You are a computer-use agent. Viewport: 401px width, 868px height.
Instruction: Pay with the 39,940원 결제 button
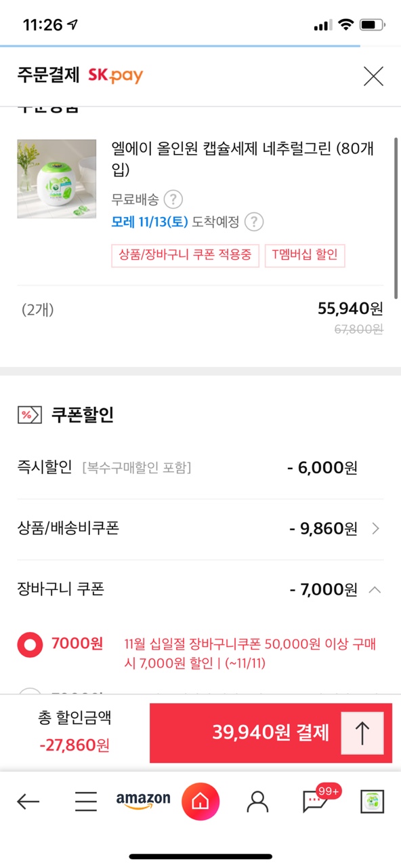(x=271, y=733)
